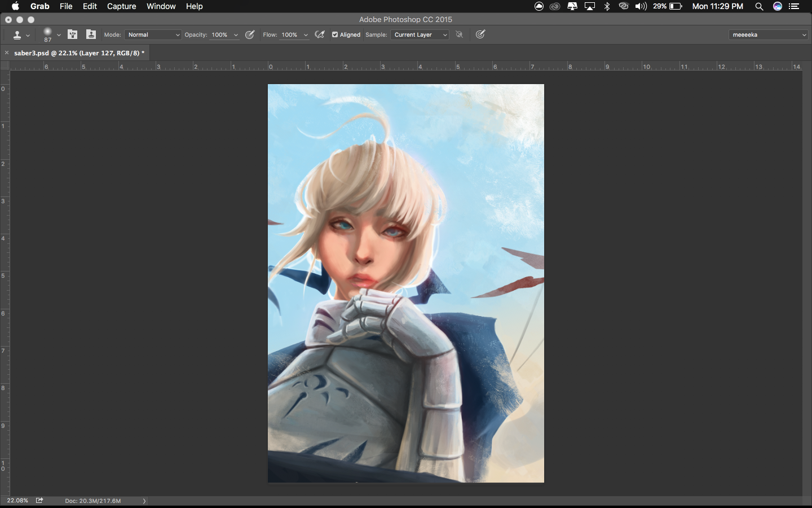
Task: Toggle pressure for opacity button
Action: coord(250,35)
